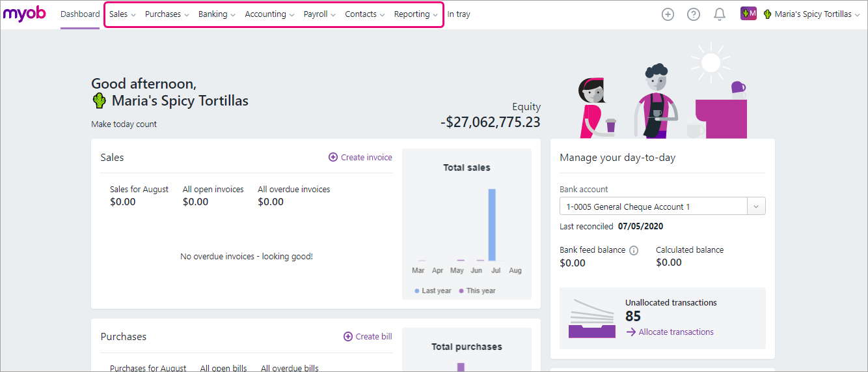Open the help question mark icon

[x=694, y=14]
